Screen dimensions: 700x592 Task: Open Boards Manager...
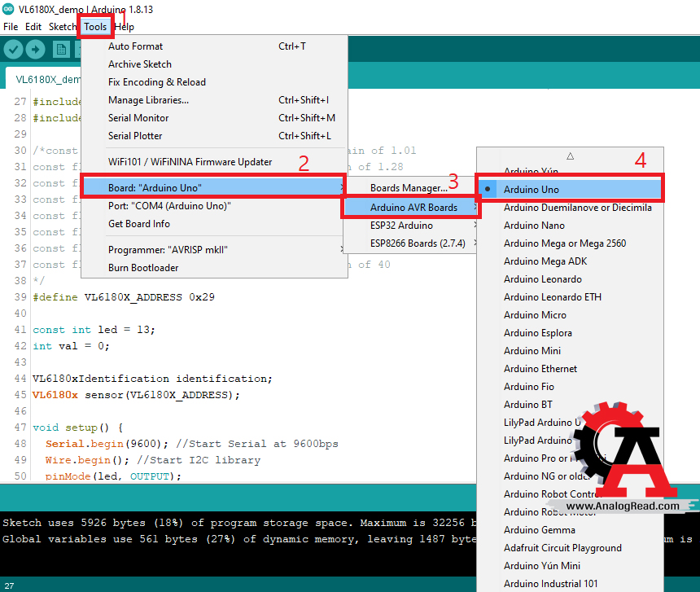tap(409, 188)
